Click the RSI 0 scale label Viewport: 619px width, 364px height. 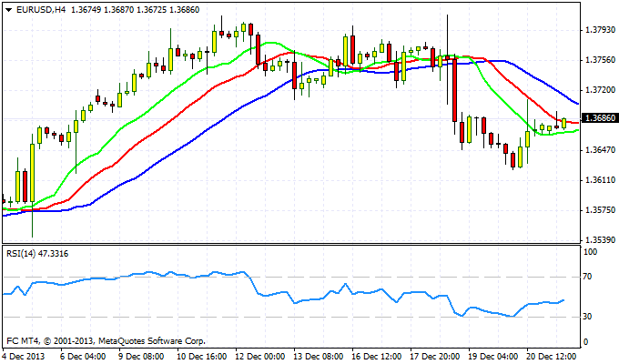(585, 342)
